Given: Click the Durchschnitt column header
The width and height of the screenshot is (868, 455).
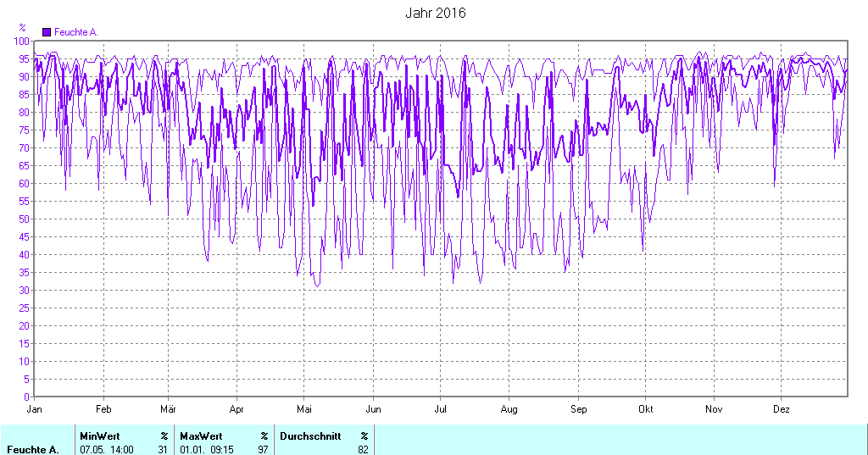Looking at the screenshot, I should [310, 436].
